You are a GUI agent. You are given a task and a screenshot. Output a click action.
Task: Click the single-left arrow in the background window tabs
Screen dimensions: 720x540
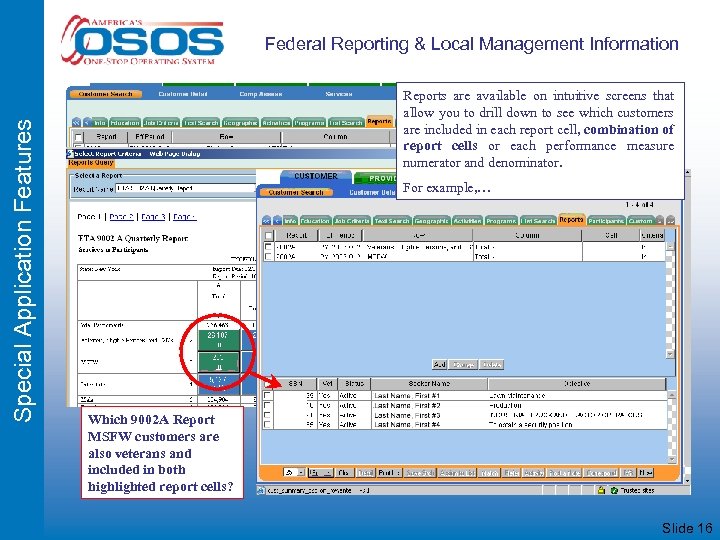pyautogui.click(x=87, y=122)
